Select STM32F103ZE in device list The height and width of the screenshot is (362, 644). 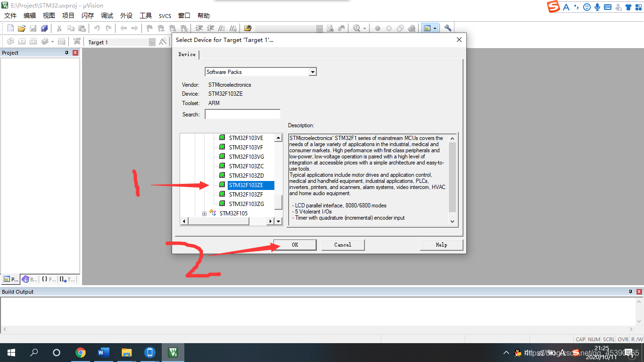tap(251, 185)
